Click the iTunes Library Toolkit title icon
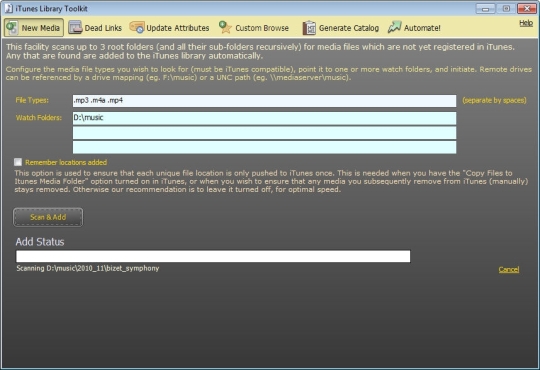Viewport: 540px width, 370px height. tap(9, 8)
